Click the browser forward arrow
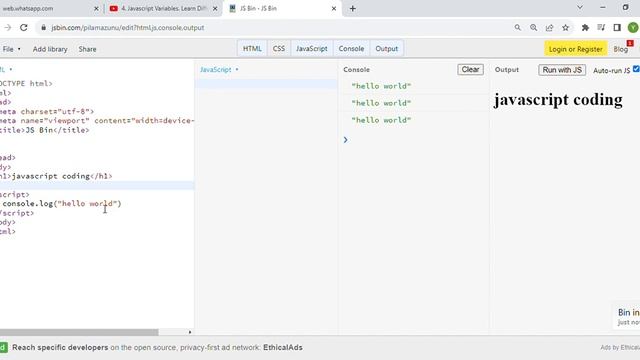 click(x=8, y=27)
